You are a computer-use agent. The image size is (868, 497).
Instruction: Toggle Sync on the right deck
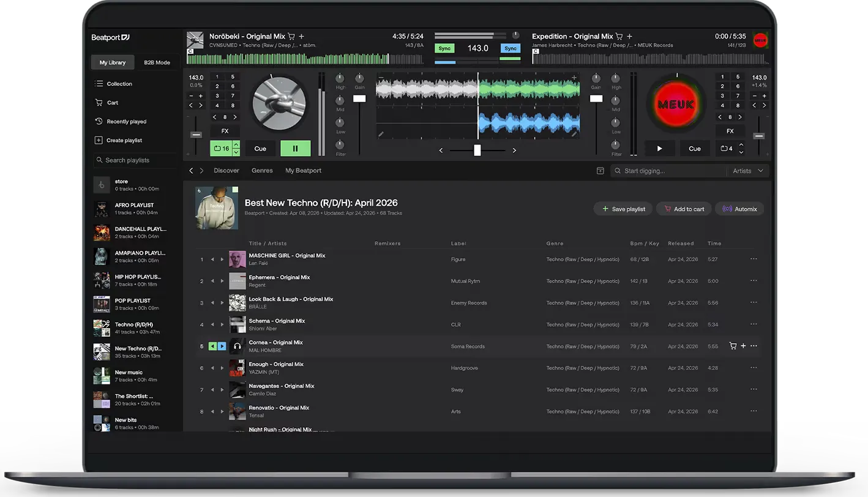coord(511,48)
